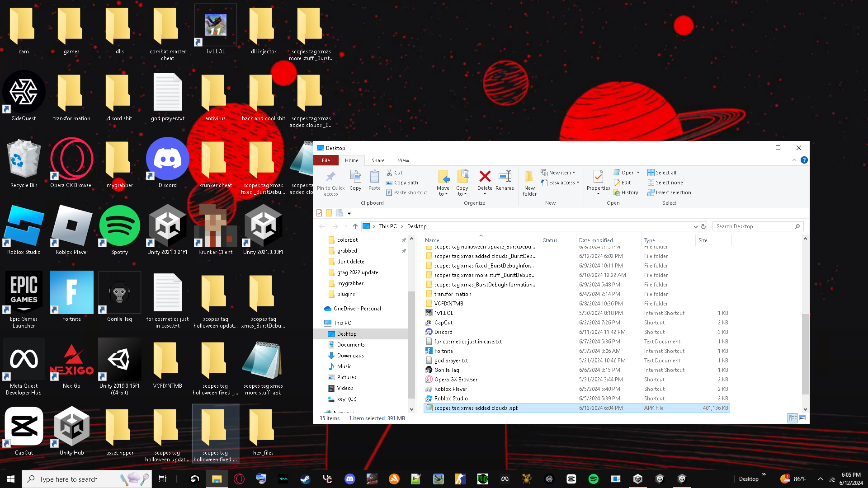Expand the address bar history dropdown

695,226
